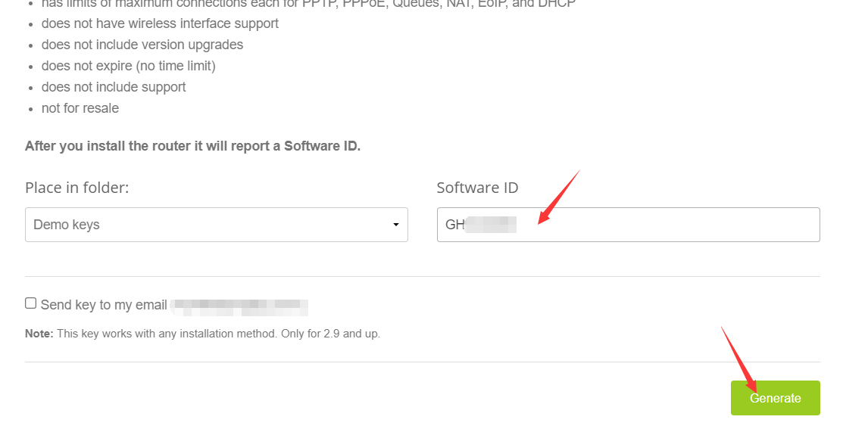This screenshot has width=868, height=432.
Task: Click the does not include version upgrades bullet
Action: point(142,45)
